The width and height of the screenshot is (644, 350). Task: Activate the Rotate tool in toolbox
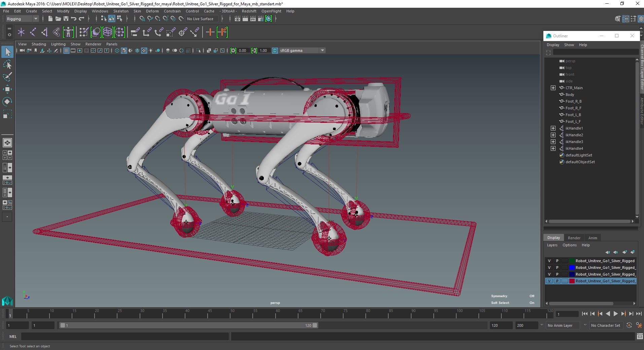[7, 102]
